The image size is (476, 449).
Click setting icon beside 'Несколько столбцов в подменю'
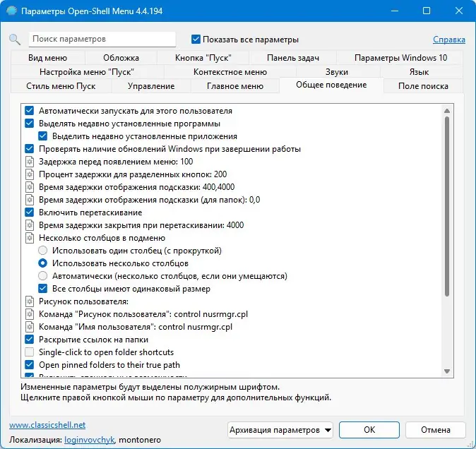coord(30,238)
